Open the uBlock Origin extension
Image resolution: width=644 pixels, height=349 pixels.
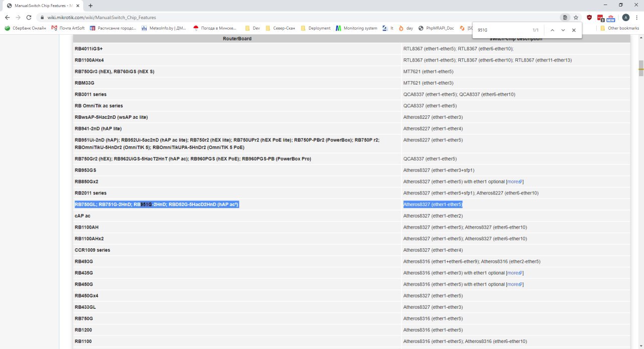coord(589,17)
